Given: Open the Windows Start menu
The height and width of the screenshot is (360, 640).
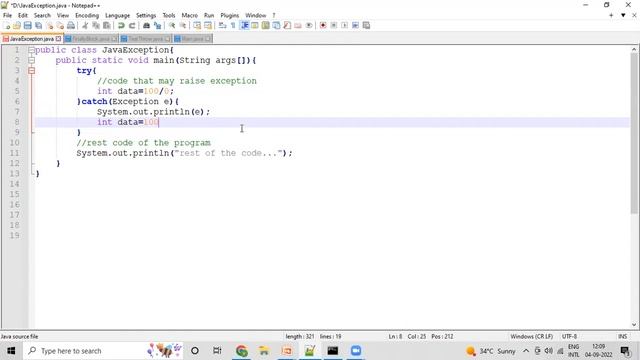Looking at the screenshot, I should click(11, 351).
